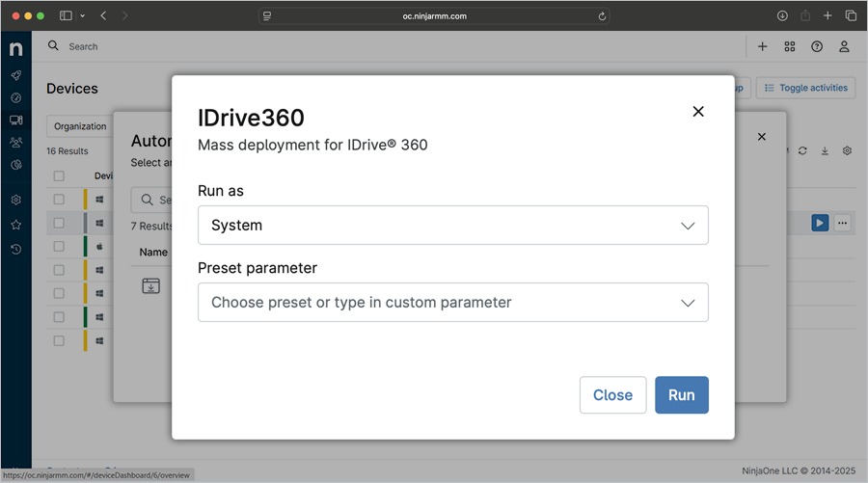
Task: Toggle the select-all devices checkbox
Action: 59,176
